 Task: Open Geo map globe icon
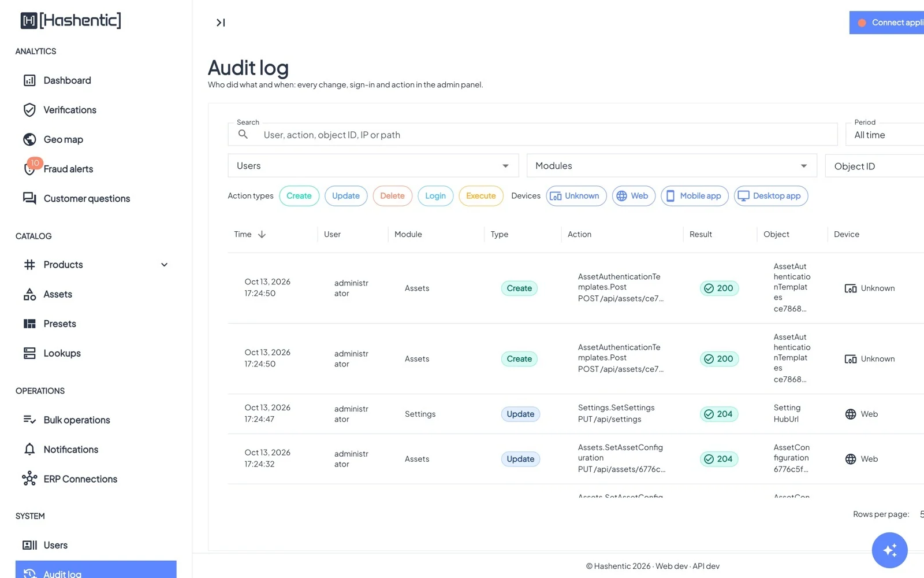click(x=29, y=139)
